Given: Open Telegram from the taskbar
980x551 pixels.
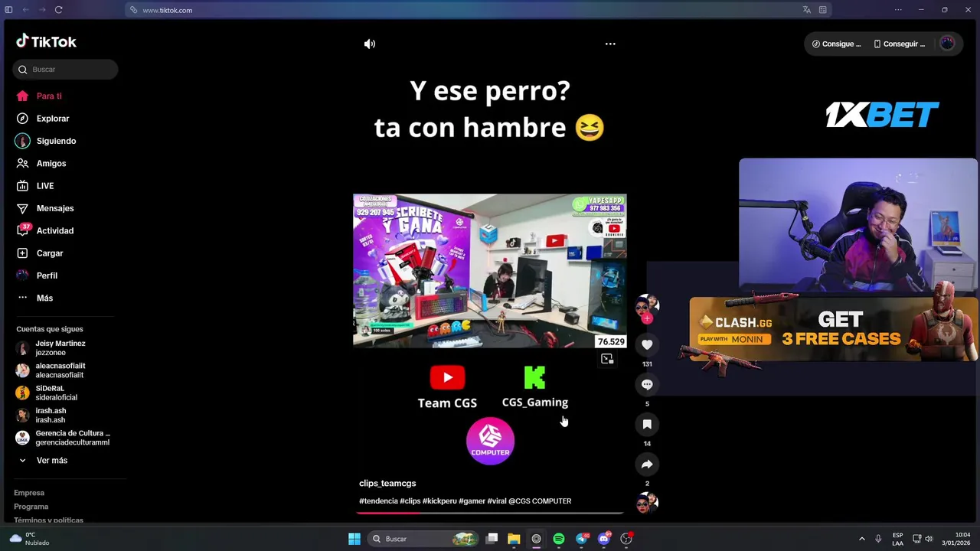Looking at the screenshot, I should [x=582, y=539].
